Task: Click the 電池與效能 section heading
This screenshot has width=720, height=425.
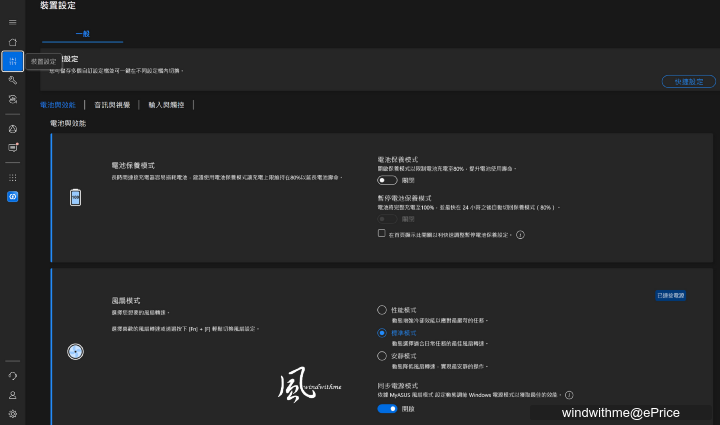Action: [x=68, y=123]
